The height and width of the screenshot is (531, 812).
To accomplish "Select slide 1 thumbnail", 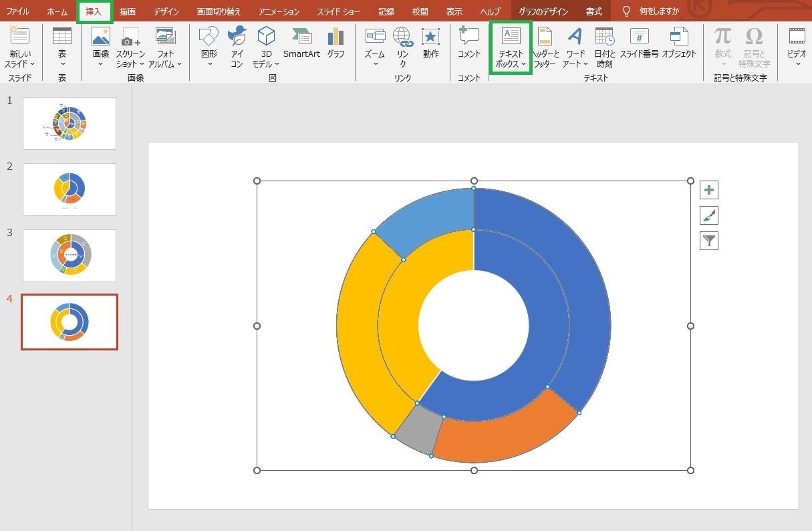I will [70, 123].
